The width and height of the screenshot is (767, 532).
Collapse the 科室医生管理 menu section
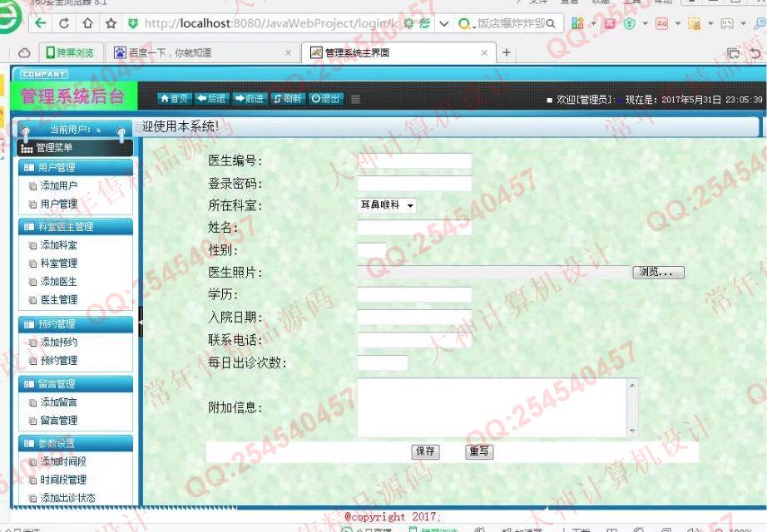tap(76, 227)
